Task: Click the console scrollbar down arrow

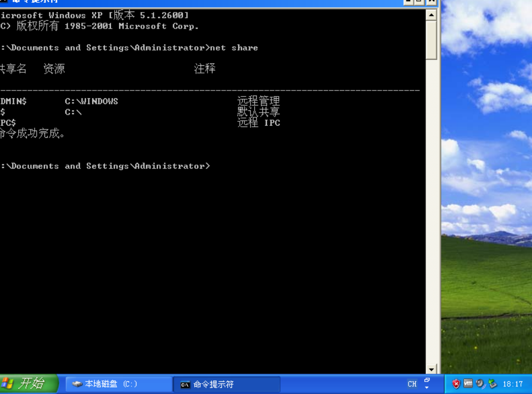Action: (431, 369)
